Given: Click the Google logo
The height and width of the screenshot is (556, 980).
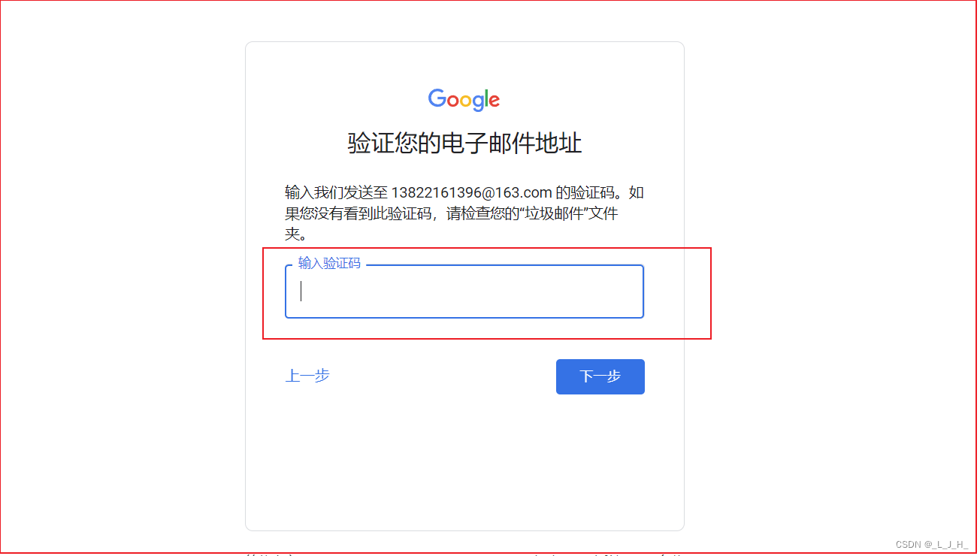Looking at the screenshot, I should pyautogui.click(x=464, y=100).
